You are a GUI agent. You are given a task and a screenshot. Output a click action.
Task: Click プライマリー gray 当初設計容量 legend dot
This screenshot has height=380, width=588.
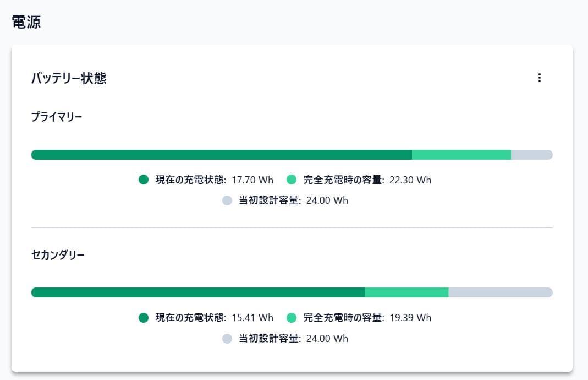[227, 200]
